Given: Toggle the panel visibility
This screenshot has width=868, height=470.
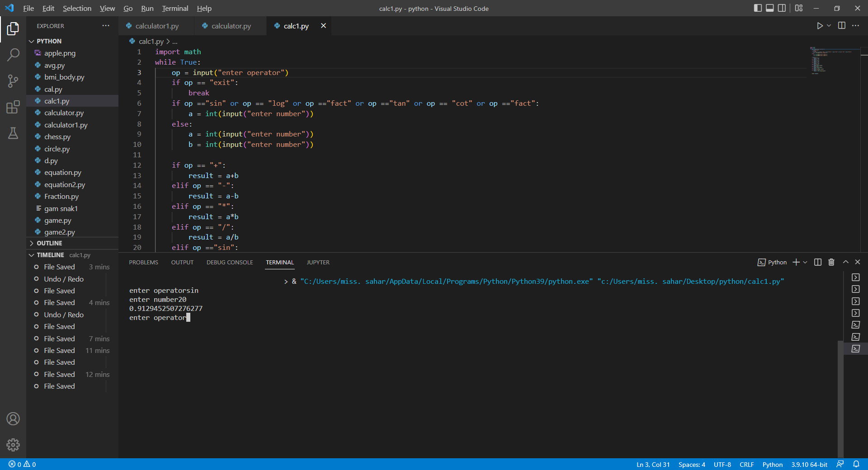Looking at the screenshot, I should pyautogui.click(x=769, y=8).
